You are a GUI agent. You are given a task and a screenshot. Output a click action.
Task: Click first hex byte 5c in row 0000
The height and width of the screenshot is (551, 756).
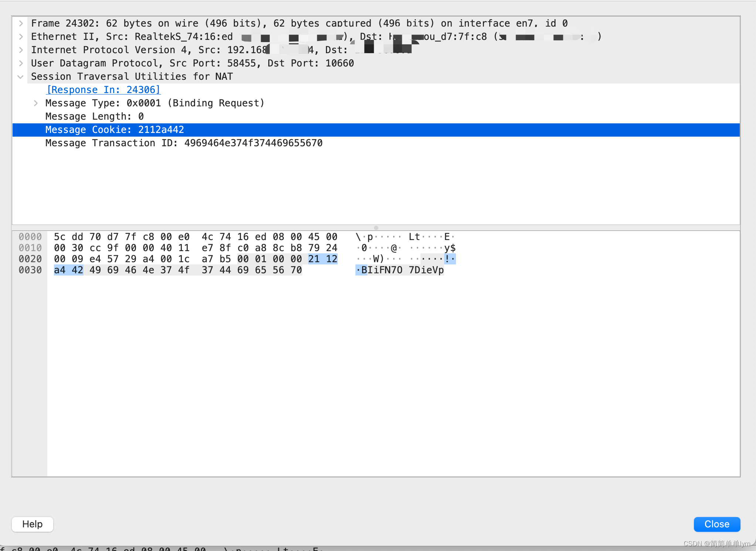(x=60, y=237)
